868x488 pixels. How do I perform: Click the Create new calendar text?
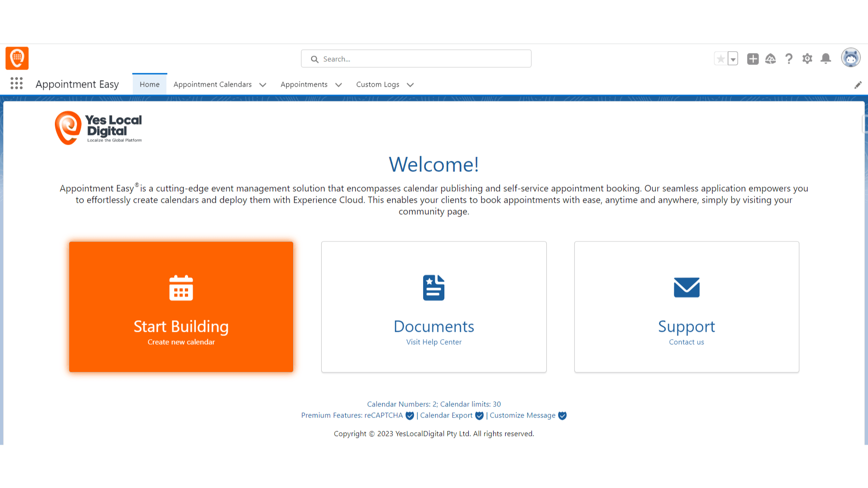(x=181, y=342)
